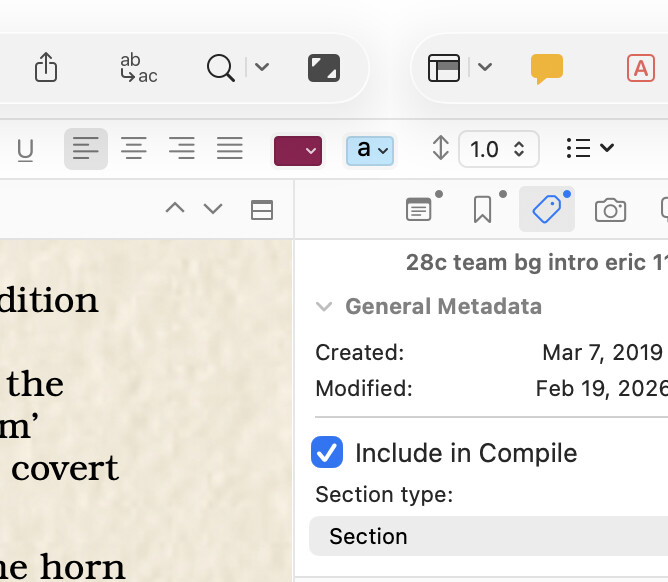The image size is (668, 582).
Task: Toggle the Include in Compile checkbox
Action: pyautogui.click(x=327, y=452)
